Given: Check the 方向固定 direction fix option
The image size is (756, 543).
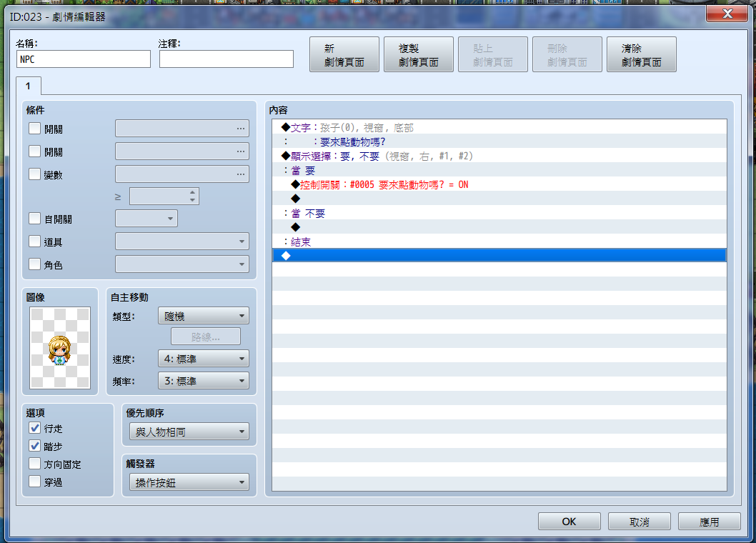Looking at the screenshot, I should tap(35, 464).
